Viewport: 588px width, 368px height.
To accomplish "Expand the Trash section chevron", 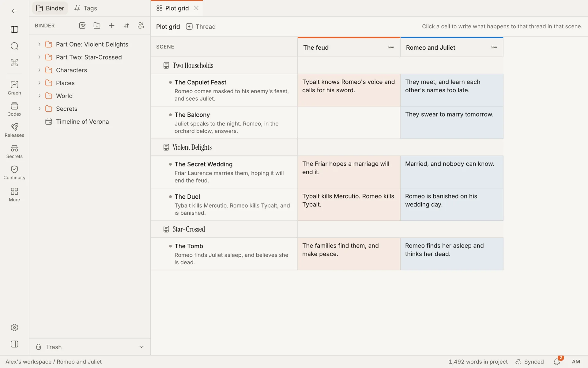I will click(141, 347).
